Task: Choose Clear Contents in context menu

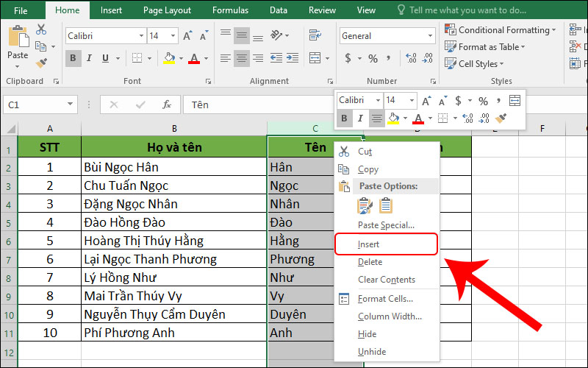Action: (x=387, y=280)
